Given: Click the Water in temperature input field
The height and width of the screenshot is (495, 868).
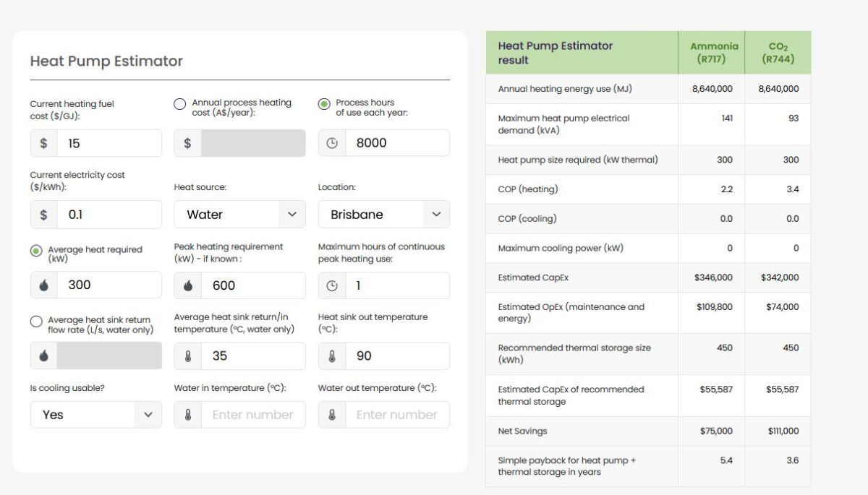Looking at the screenshot, I should [x=252, y=415].
